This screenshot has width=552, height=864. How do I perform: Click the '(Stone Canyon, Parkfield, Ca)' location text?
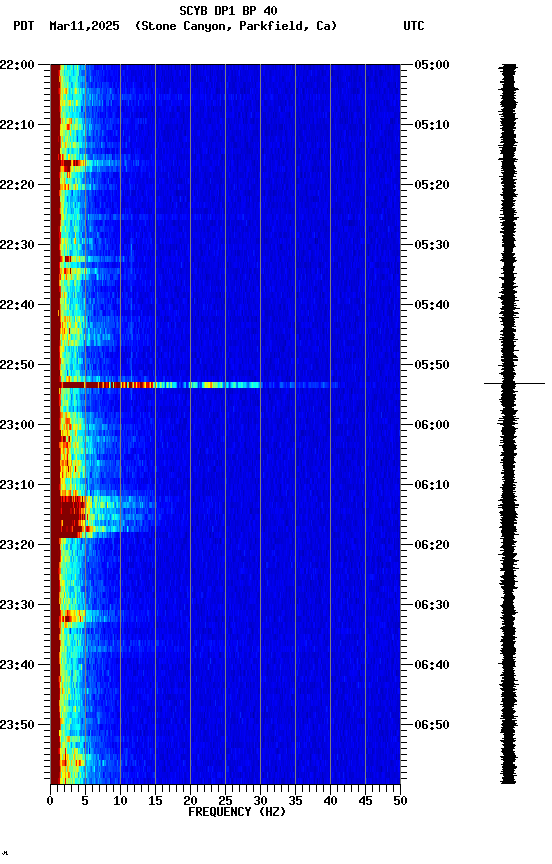[236, 26]
